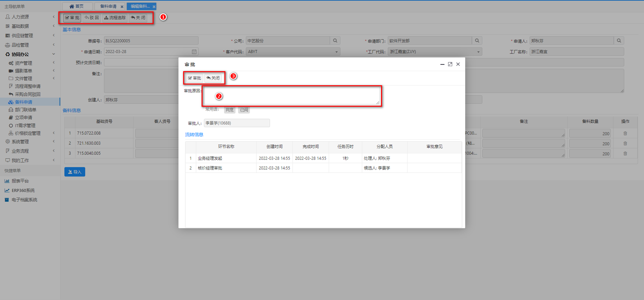Close the 备料申请 tab
The height and width of the screenshot is (300, 644).
pos(122,7)
